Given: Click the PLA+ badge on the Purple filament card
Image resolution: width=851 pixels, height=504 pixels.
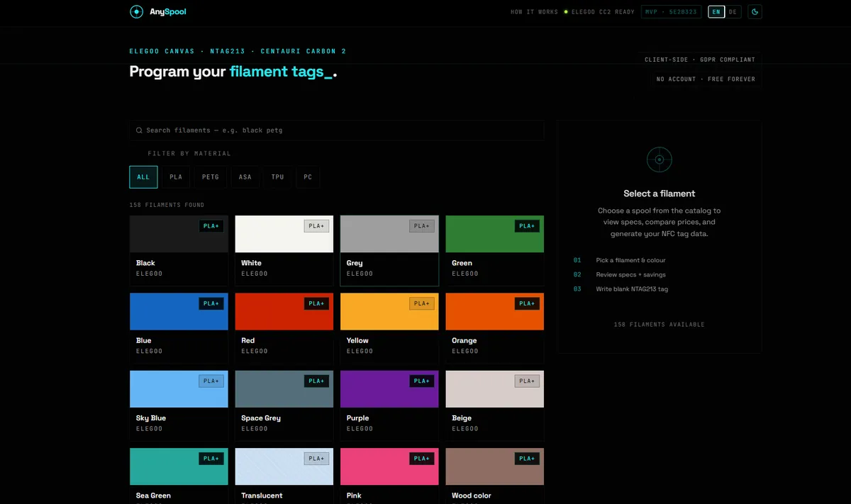Looking at the screenshot, I should 421,381.
